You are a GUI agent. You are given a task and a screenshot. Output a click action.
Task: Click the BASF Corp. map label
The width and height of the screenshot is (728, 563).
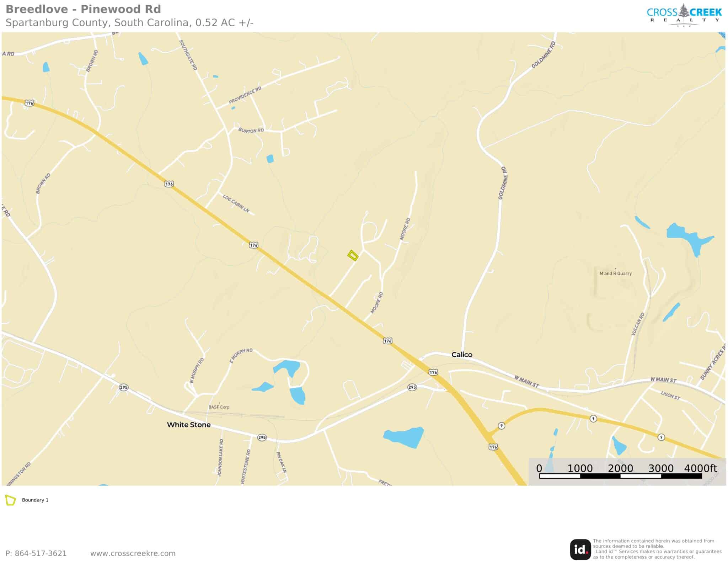coord(219,407)
